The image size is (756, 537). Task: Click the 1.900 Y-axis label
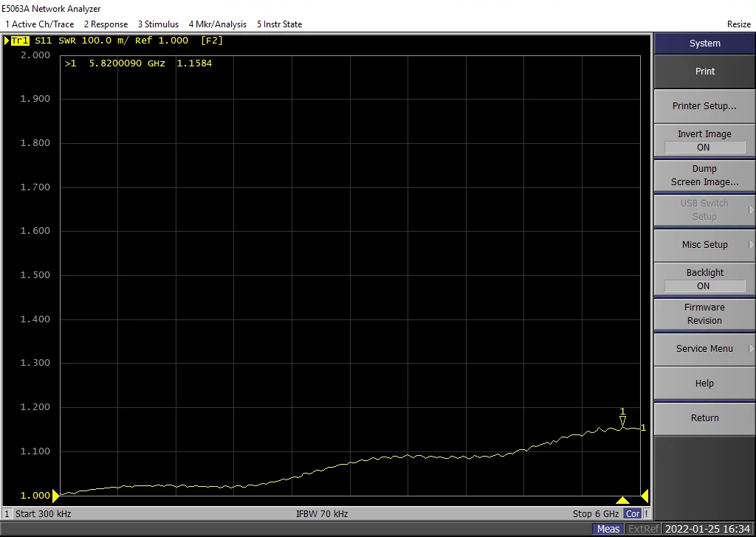pos(35,99)
